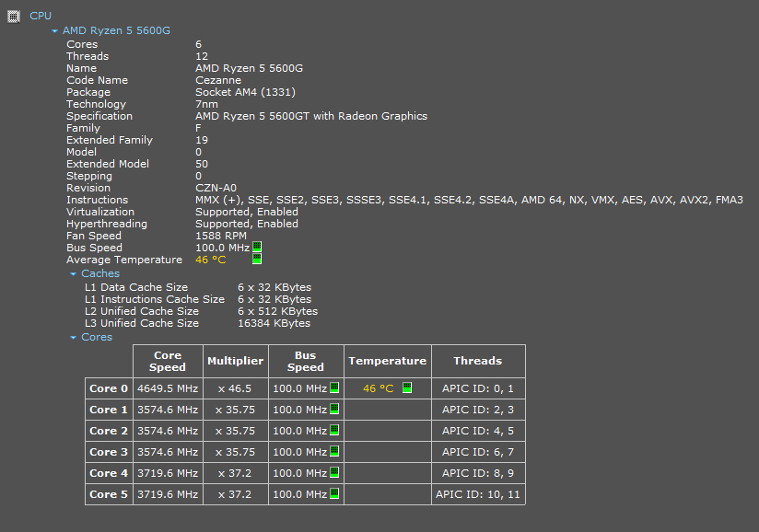Image resolution: width=759 pixels, height=532 pixels.
Task: Click the CPU chip icon in the header
Action: coord(14,16)
